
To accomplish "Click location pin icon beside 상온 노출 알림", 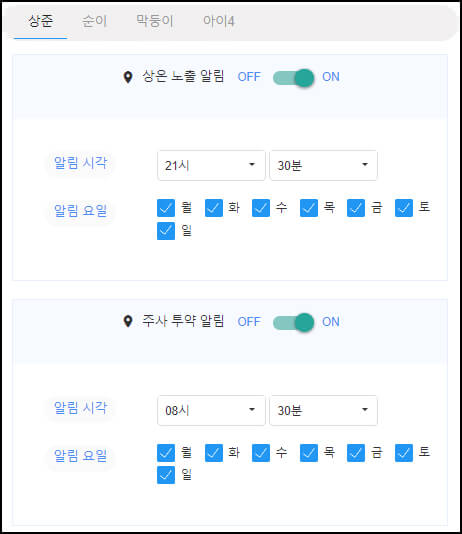I will tap(128, 77).
